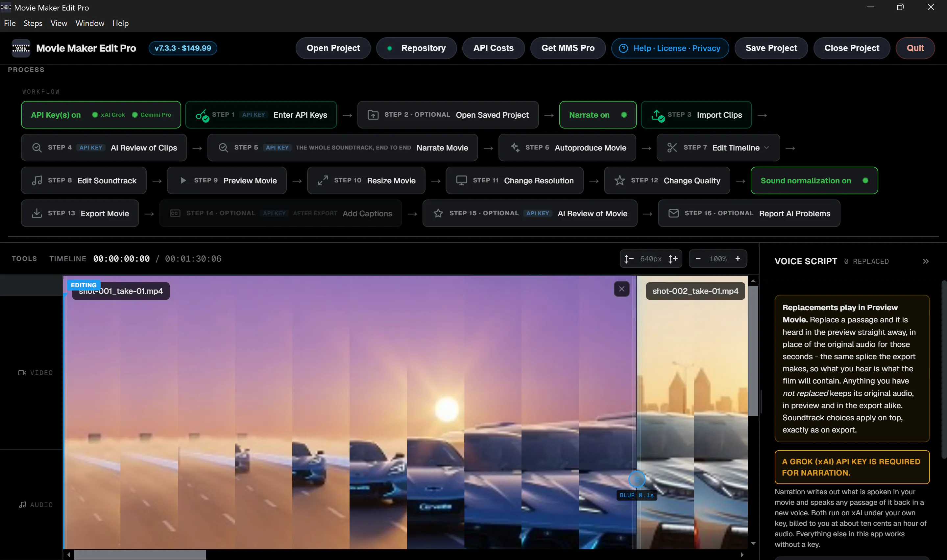The image size is (947, 560).
Task: Click the sparkle icon on Step 6
Action: click(x=515, y=147)
